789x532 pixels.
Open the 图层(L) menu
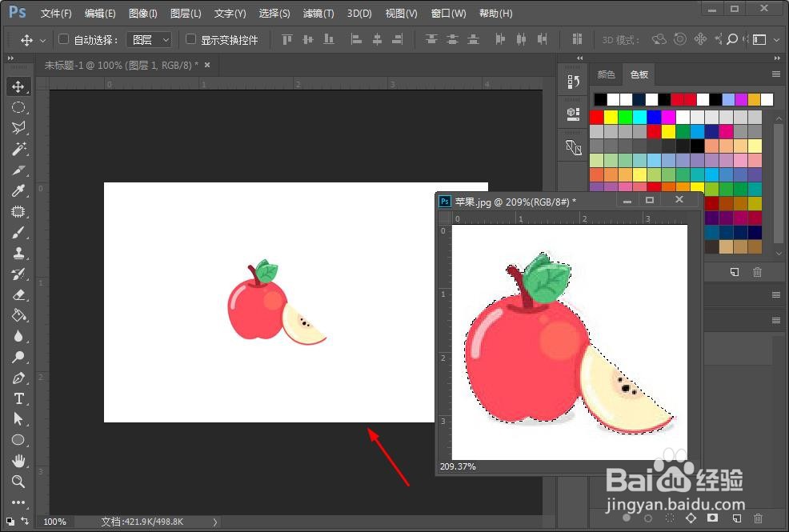coord(186,14)
